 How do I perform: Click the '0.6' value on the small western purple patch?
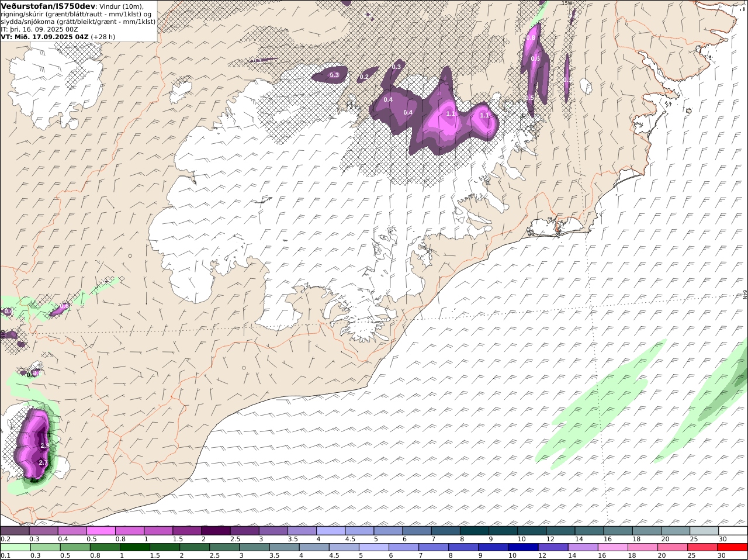point(64,306)
